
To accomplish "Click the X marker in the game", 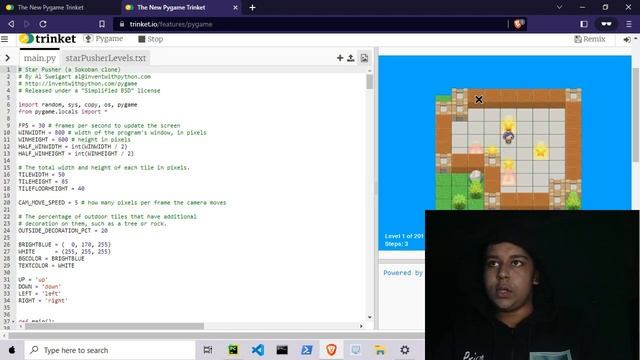I will 479,99.
